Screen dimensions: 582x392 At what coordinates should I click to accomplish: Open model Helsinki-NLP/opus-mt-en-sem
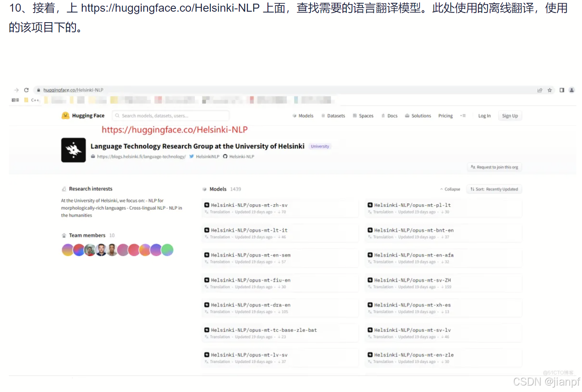pyautogui.click(x=280, y=259)
